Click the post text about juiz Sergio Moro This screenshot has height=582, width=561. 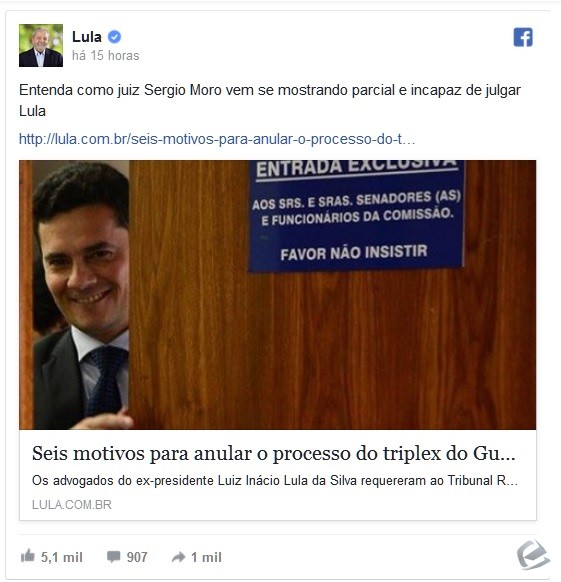tap(270, 100)
